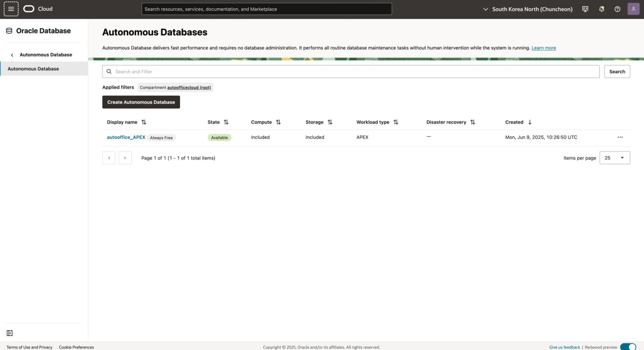644x350 pixels.
Task: Open Items per page dropdown
Action: [x=615, y=158]
